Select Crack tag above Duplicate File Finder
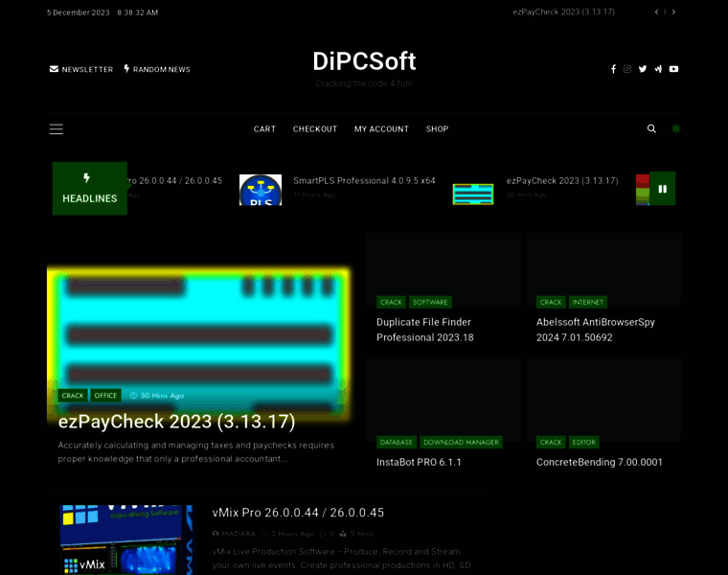This screenshot has width=728, height=575. click(x=391, y=302)
